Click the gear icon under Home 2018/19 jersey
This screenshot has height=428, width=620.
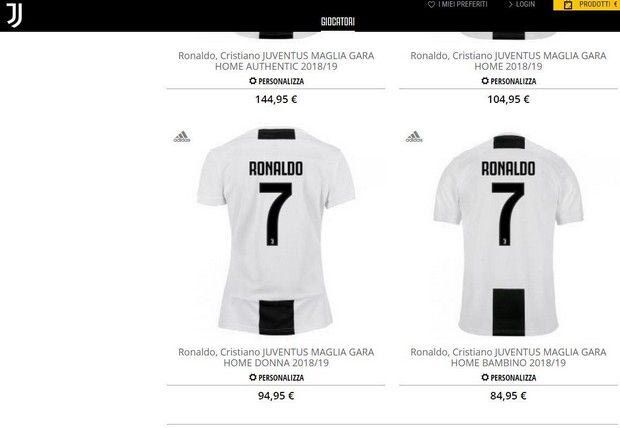pyautogui.click(x=485, y=81)
